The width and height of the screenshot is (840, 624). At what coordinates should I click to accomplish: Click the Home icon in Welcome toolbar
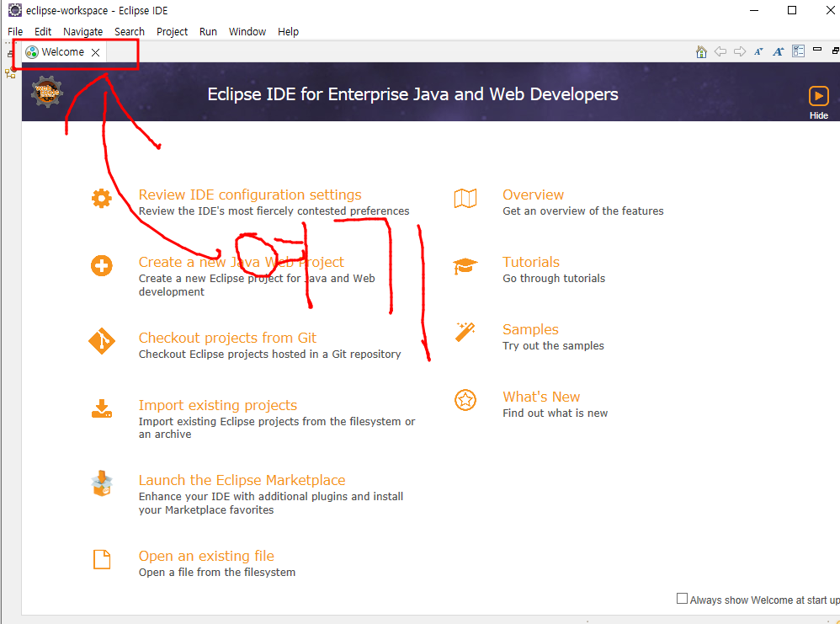pos(701,52)
